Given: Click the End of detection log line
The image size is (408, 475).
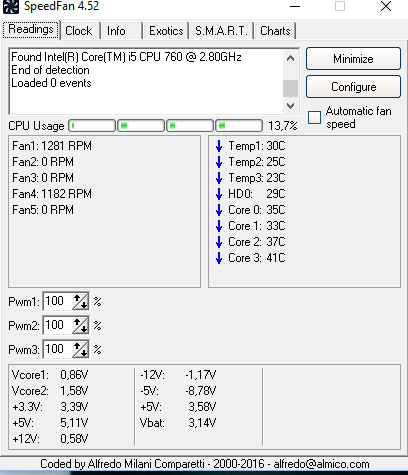Looking at the screenshot, I should click(x=50, y=70).
